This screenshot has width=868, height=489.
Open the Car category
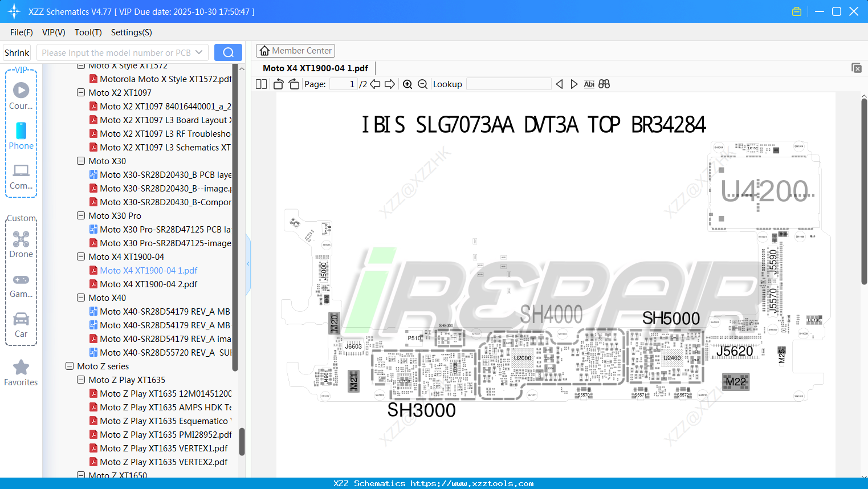(21, 325)
